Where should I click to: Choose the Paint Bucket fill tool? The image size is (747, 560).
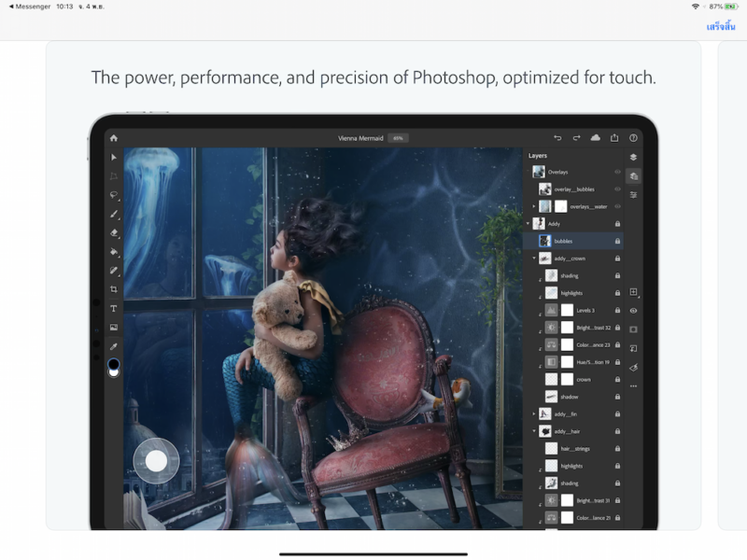click(114, 251)
